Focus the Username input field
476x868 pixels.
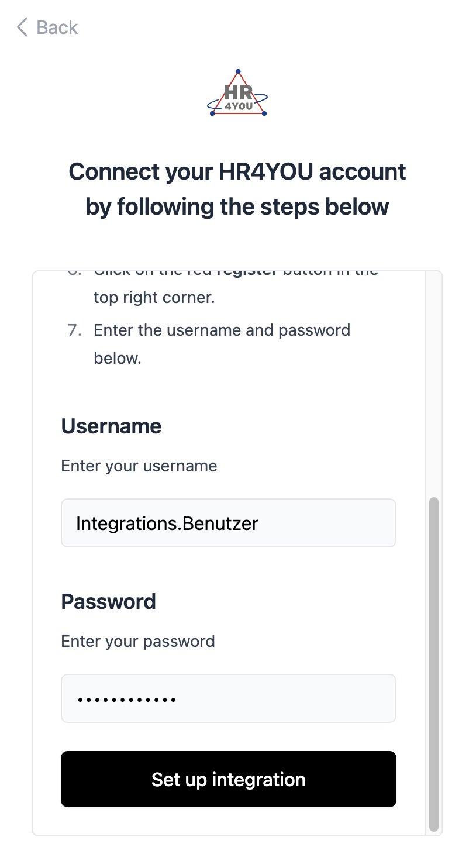327,523
